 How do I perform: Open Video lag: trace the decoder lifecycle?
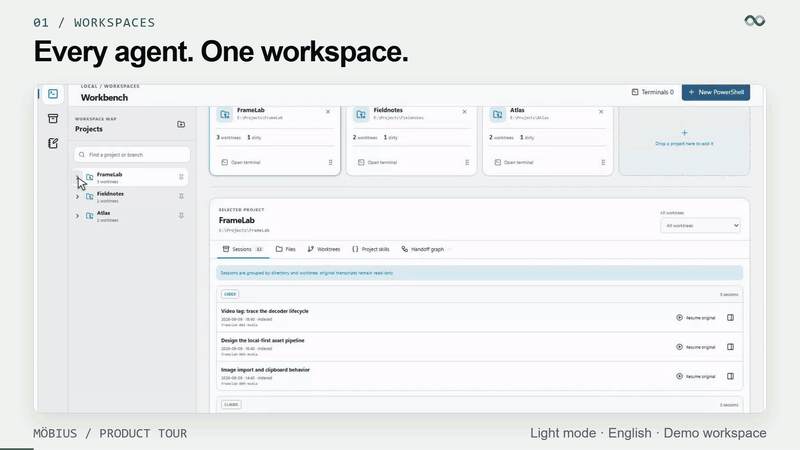click(x=265, y=311)
